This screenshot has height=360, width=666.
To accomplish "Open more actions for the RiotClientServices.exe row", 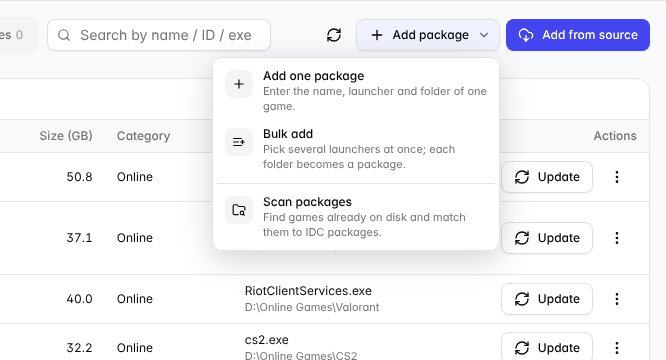I will [617, 299].
